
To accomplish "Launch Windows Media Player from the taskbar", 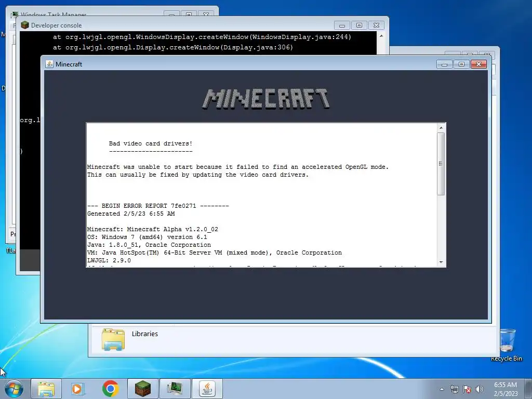I will tap(78, 389).
